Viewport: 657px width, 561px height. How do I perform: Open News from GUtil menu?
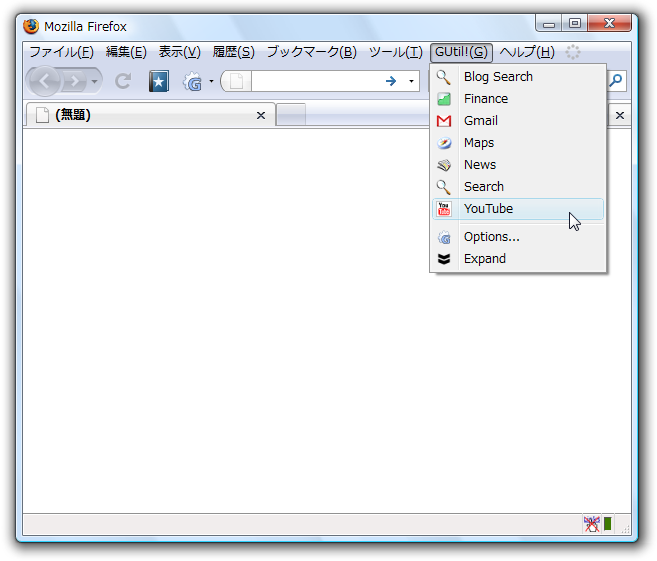tap(518, 165)
